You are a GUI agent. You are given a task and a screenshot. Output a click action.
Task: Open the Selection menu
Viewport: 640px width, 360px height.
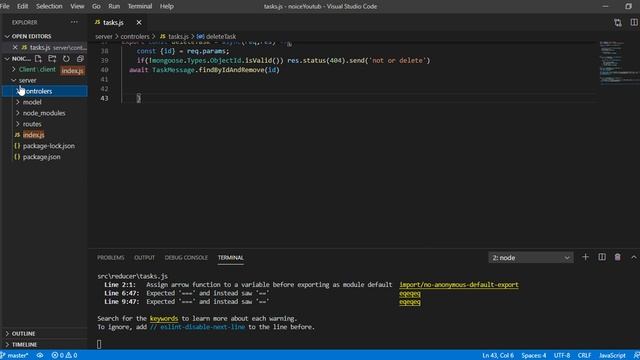[49, 6]
